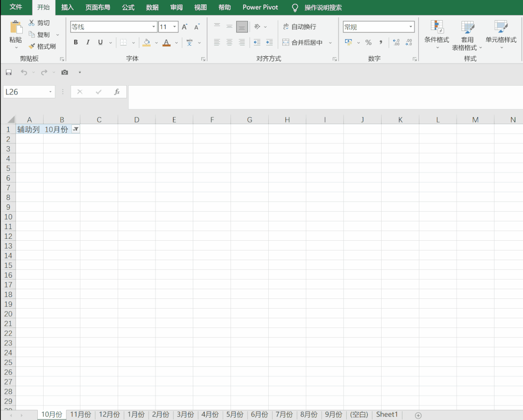Apply the fill color bucket

pyautogui.click(x=146, y=42)
